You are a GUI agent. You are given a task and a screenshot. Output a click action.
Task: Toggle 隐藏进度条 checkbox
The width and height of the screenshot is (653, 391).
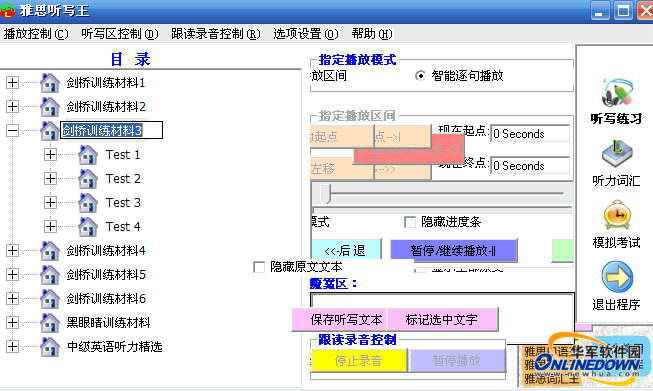[410, 222]
